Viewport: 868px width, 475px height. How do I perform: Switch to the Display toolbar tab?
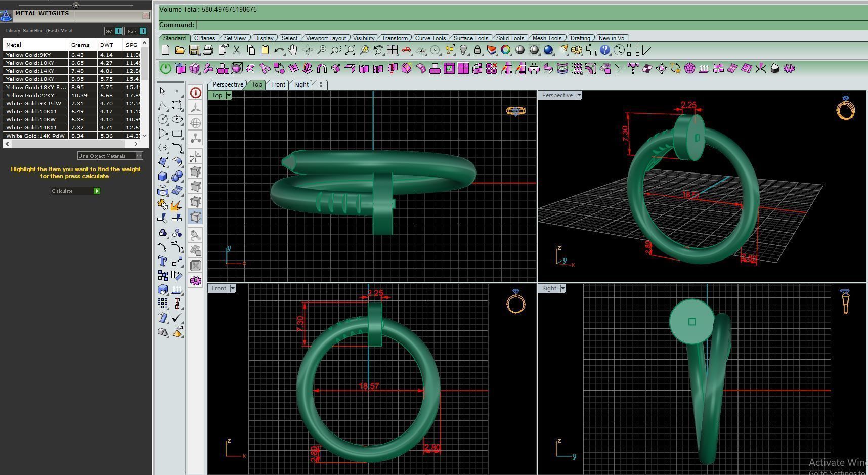264,38
